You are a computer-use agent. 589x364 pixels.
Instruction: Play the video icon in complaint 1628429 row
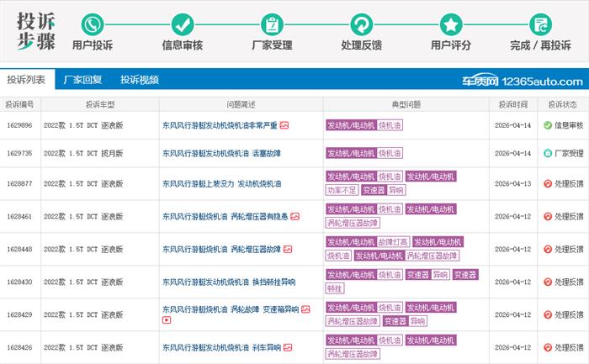(x=166, y=319)
